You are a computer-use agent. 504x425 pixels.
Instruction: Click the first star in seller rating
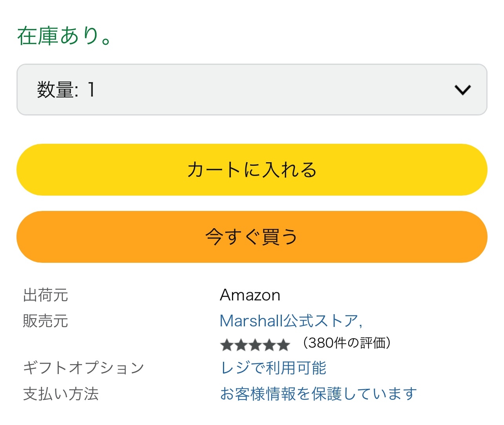227,345
